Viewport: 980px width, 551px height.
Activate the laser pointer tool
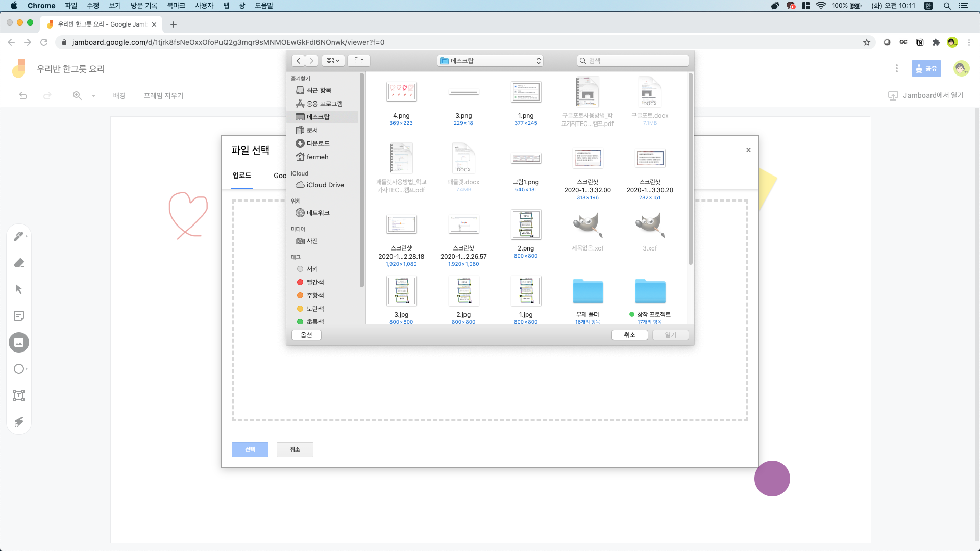point(19,422)
